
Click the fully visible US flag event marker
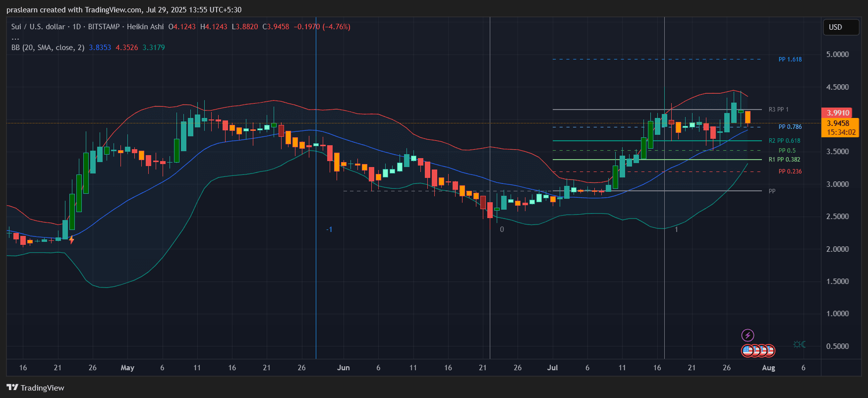click(748, 351)
